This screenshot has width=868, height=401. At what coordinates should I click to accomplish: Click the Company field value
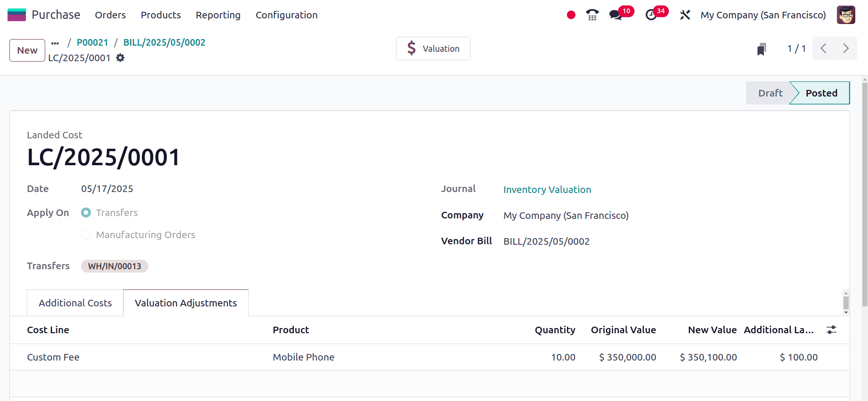(x=566, y=216)
